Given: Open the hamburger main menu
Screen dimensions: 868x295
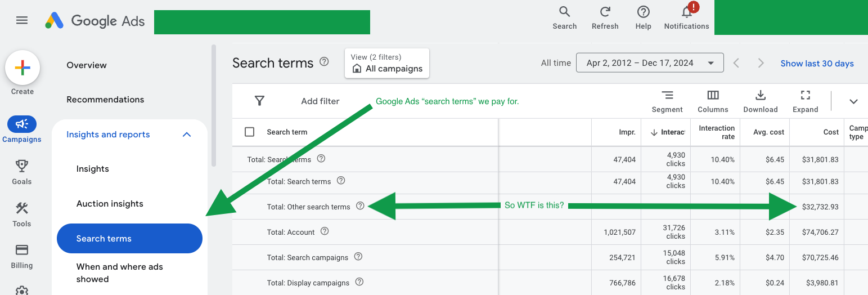Looking at the screenshot, I should pyautogui.click(x=21, y=20).
